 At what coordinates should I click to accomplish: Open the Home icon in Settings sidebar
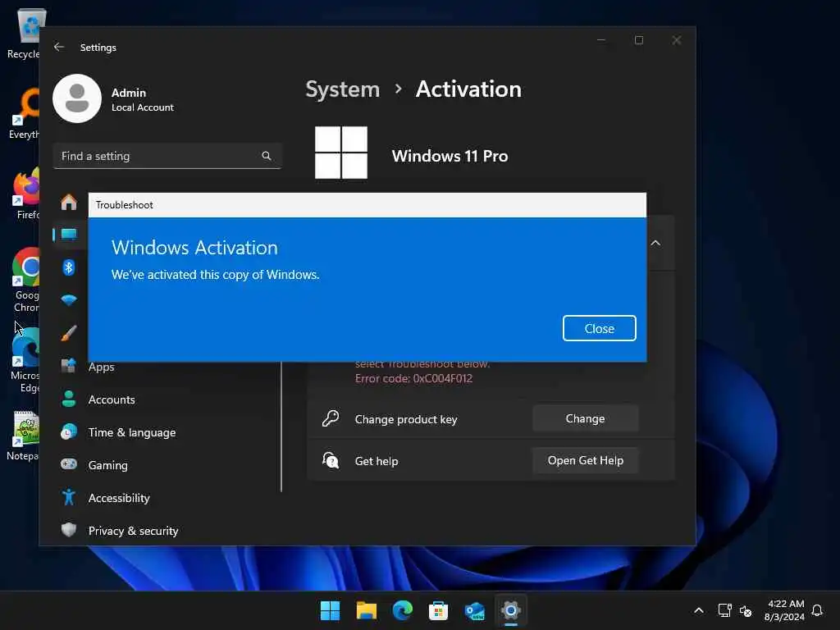point(69,202)
